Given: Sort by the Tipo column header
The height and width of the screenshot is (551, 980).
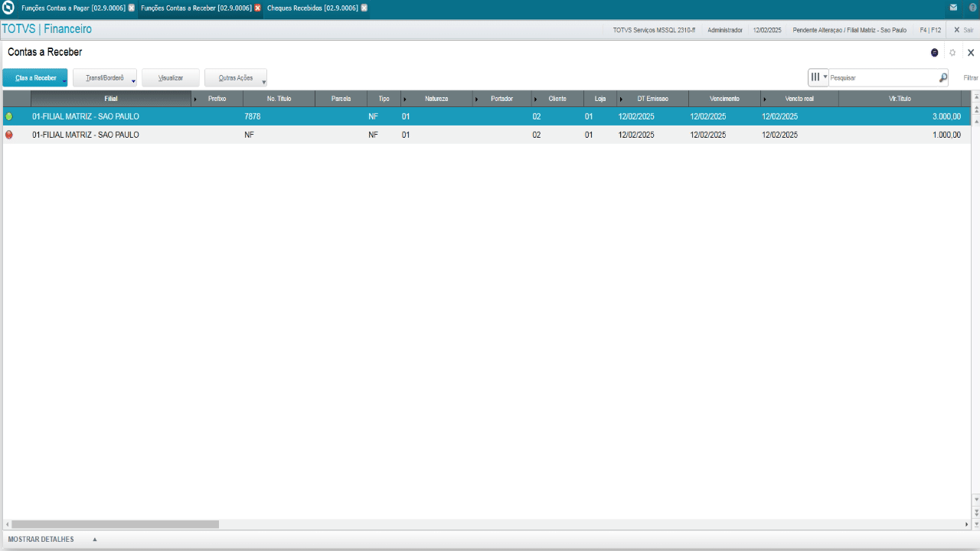Looking at the screenshot, I should coord(384,99).
